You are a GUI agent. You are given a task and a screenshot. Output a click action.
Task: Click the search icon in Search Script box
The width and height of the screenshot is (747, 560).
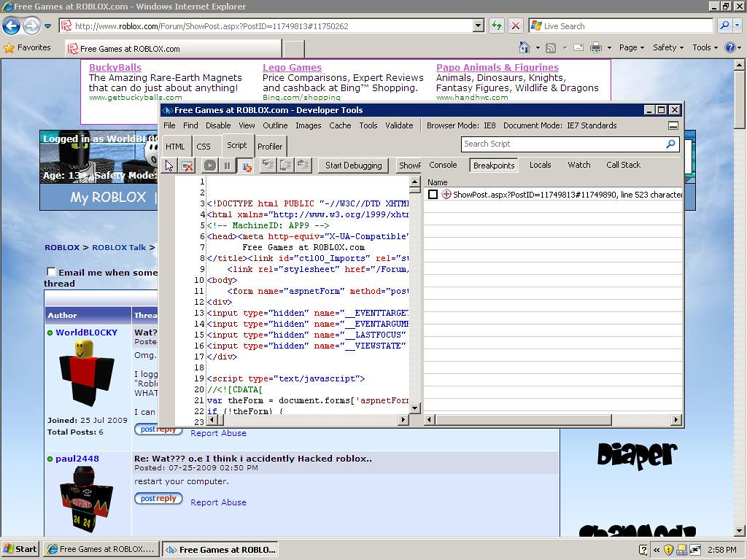coord(670,144)
